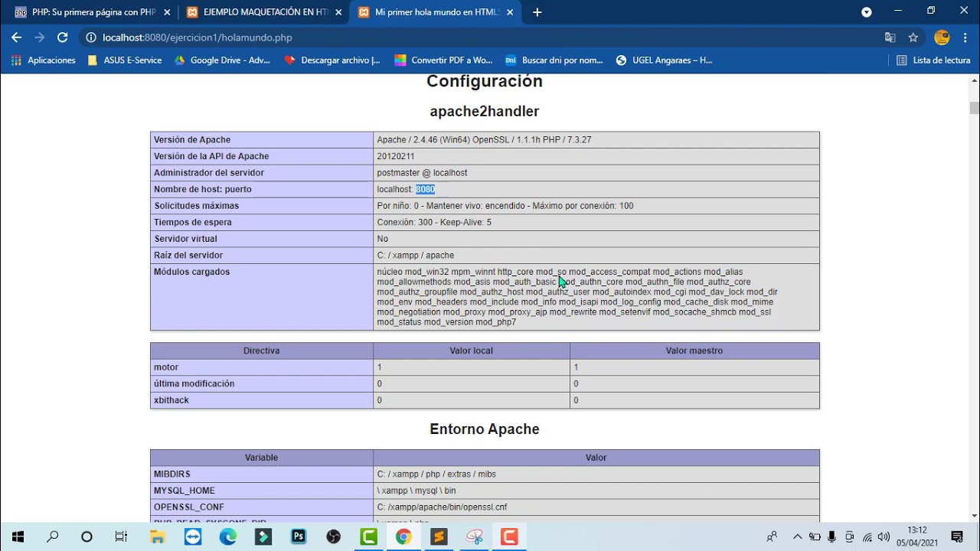Open Windows taskbar search

point(52,536)
